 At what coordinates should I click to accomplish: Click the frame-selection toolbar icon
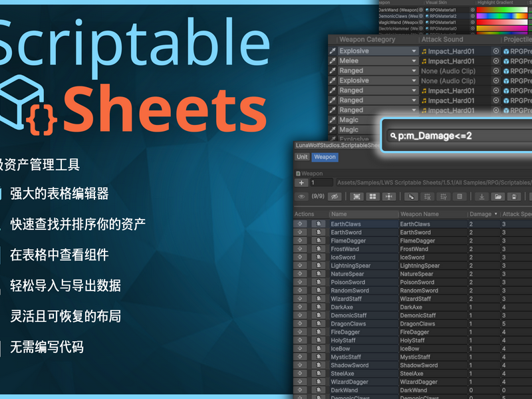click(356, 196)
